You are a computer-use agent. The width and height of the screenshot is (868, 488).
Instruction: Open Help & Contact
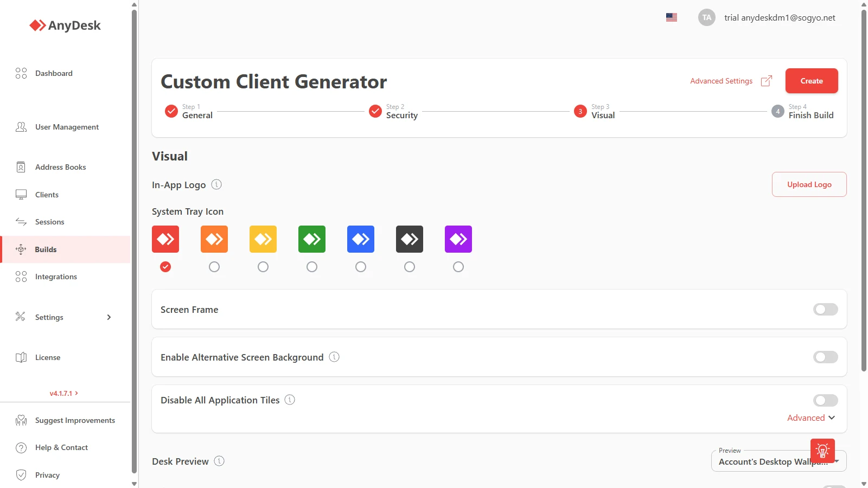(x=61, y=447)
